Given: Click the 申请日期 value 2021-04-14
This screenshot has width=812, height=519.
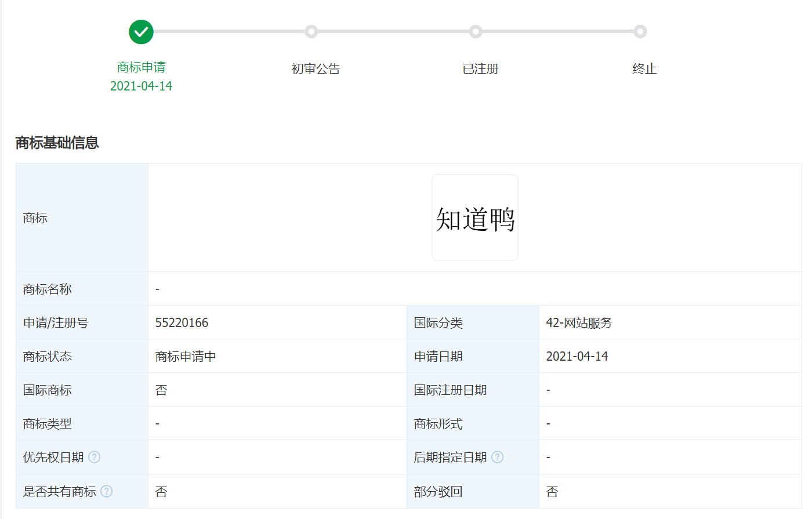Looking at the screenshot, I should point(577,356).
